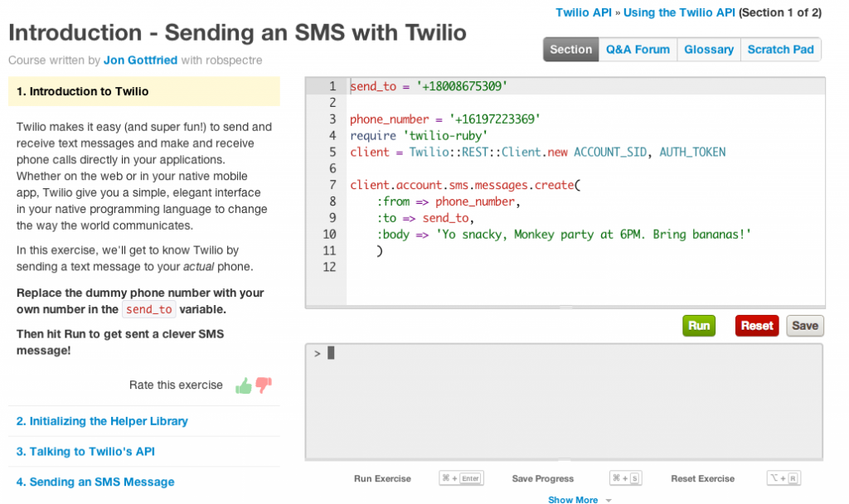Viewport: 849px width, 504px height.
Task: Click the :body message string line
Action: (x=564, y=235)
